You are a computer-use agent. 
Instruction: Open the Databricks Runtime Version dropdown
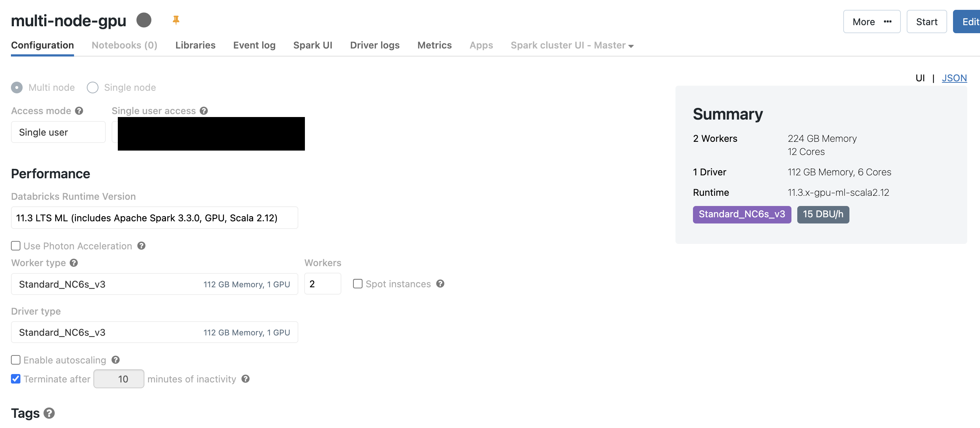[154, 218]
